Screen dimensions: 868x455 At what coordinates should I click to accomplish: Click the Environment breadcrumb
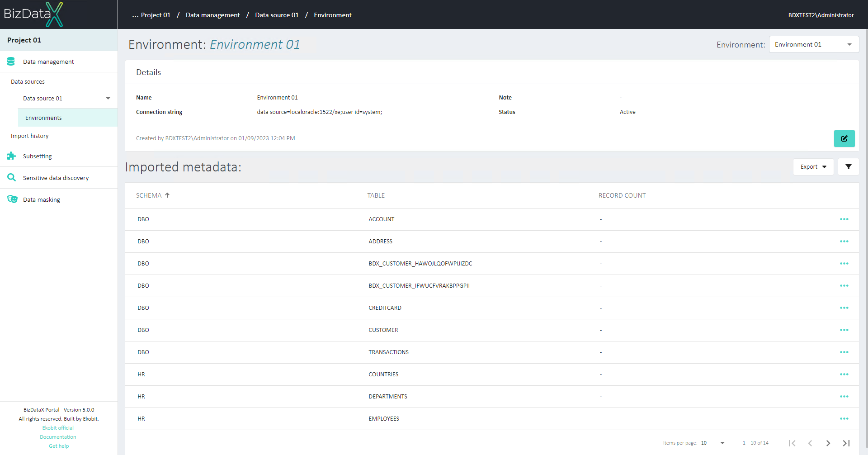tap(333, 15)
